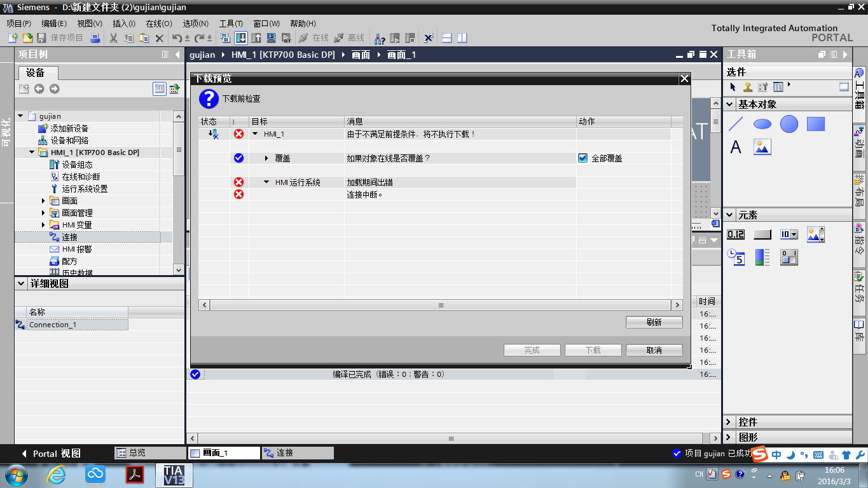Open the 总览 tab at bottom

pos(149,453)
